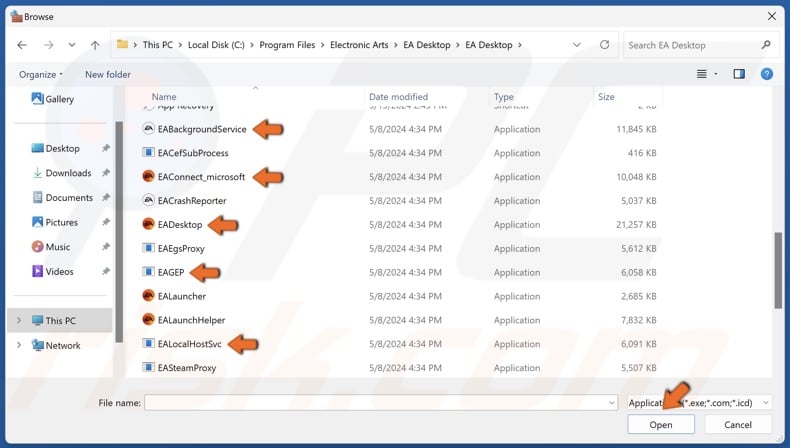Click the pin icon beside Music
Screen dimensions: 790x448
(106, 247)
